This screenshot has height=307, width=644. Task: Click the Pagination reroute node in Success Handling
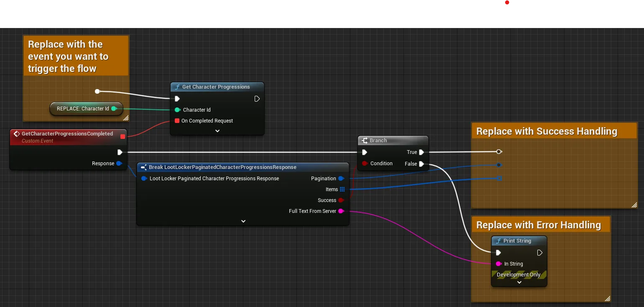pos(499,165)
